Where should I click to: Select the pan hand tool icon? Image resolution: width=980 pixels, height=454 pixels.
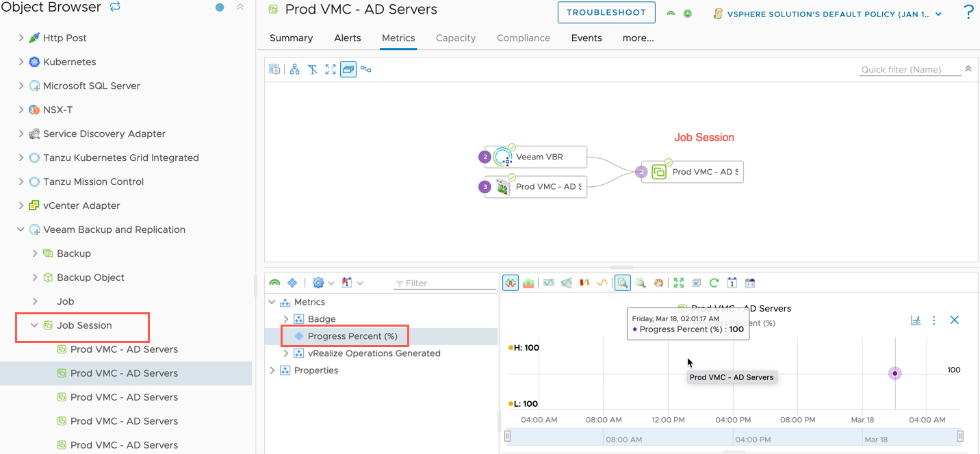tap(658, 283)
